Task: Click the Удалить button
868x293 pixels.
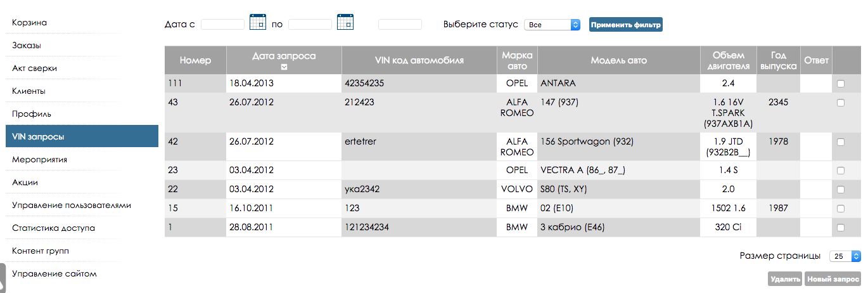Action: pyautogui.click(x=785, y=279)
